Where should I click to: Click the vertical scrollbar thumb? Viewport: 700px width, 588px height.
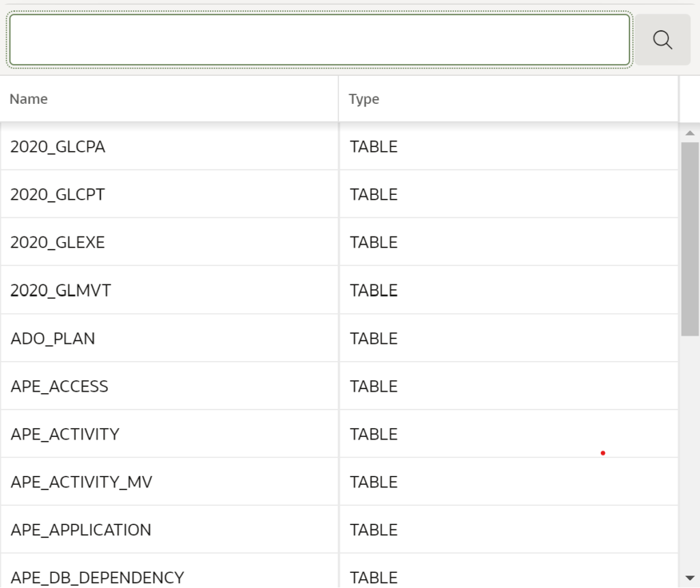point(690,239)
